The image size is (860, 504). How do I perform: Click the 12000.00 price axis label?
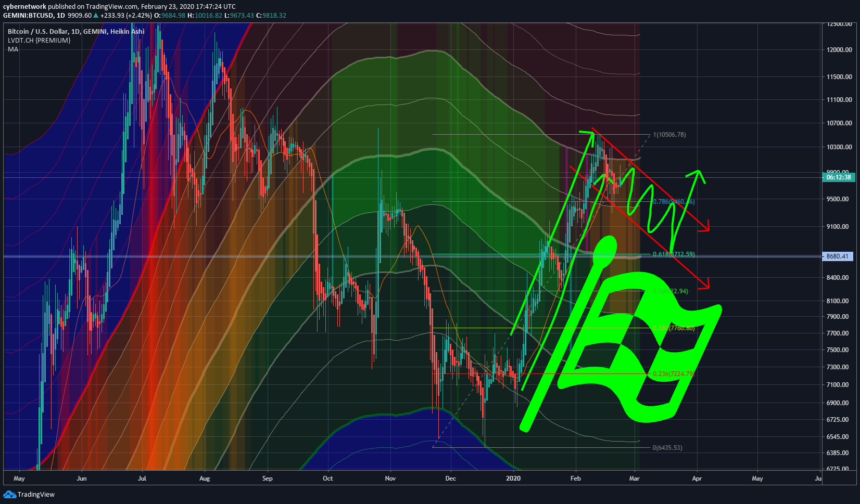pyautogui.click(x=839, y=49)
